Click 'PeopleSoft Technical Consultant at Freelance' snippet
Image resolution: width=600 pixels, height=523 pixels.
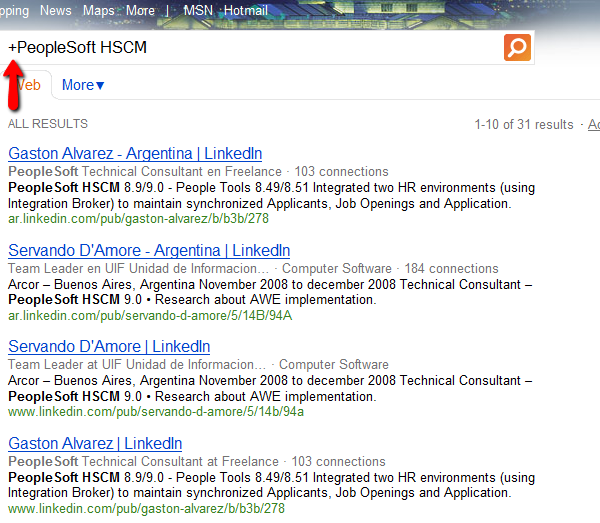pos(143,461)
